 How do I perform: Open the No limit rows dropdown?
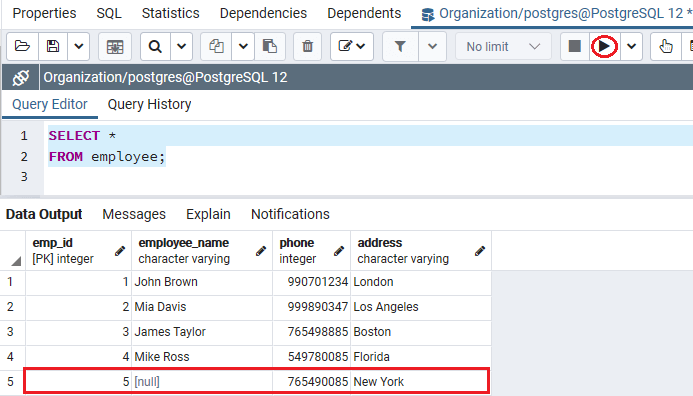[x=503, y=46]
